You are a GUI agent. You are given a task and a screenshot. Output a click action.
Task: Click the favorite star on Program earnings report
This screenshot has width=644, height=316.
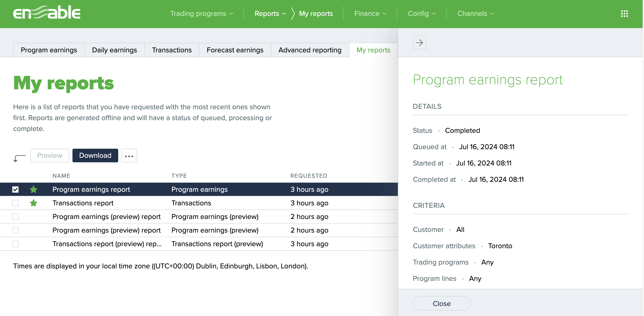(33, 190)
